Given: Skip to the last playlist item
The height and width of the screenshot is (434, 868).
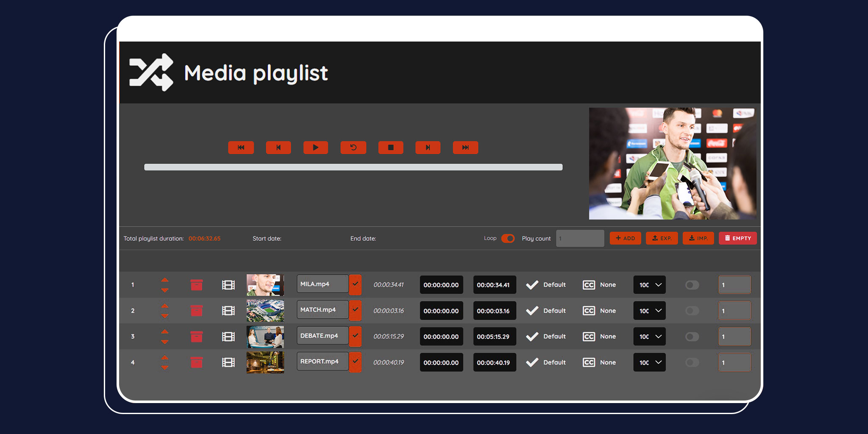Looking at the screenshot, I should (x=465, y=147).
